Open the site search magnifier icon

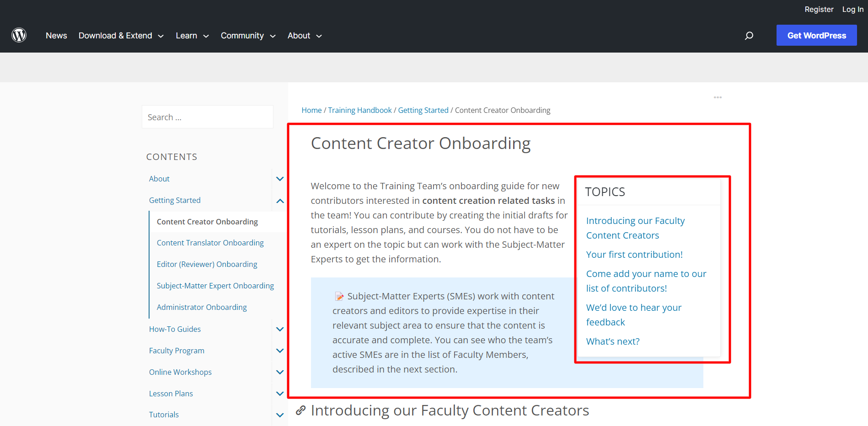pos(749,35)
